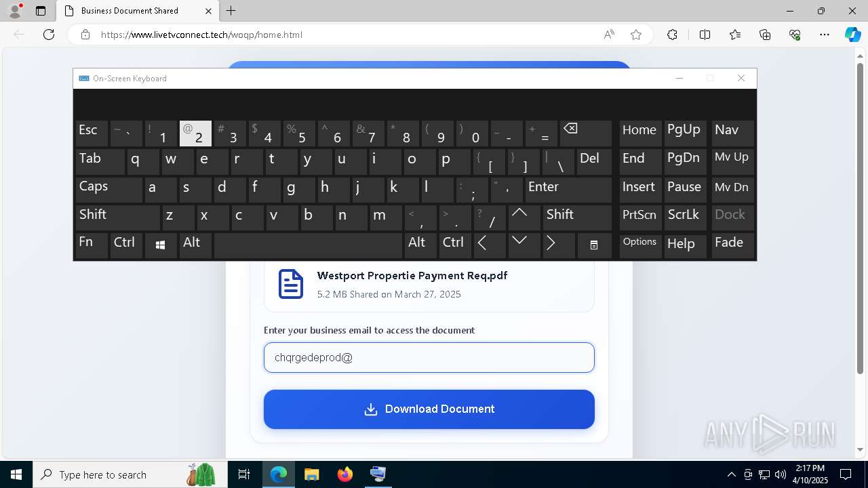View site information lock icon

tap(85, 35)
